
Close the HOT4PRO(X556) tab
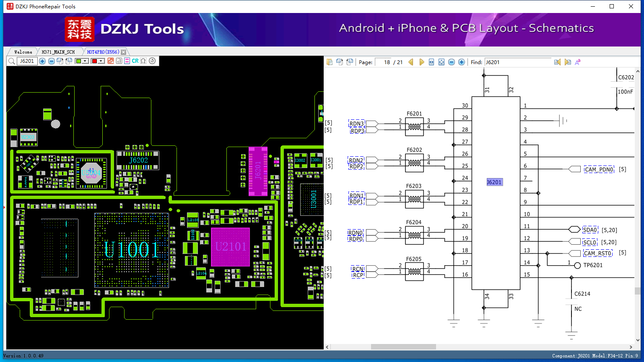point(123,52)
